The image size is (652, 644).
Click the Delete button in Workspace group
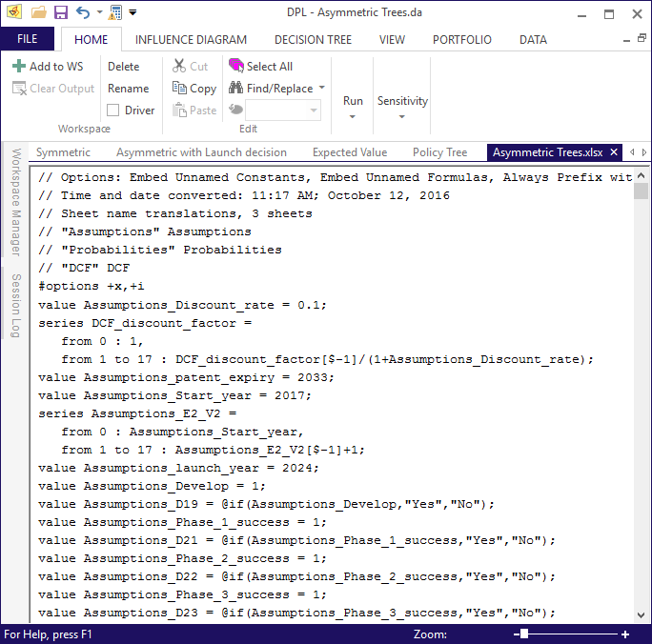click(123, 67)
